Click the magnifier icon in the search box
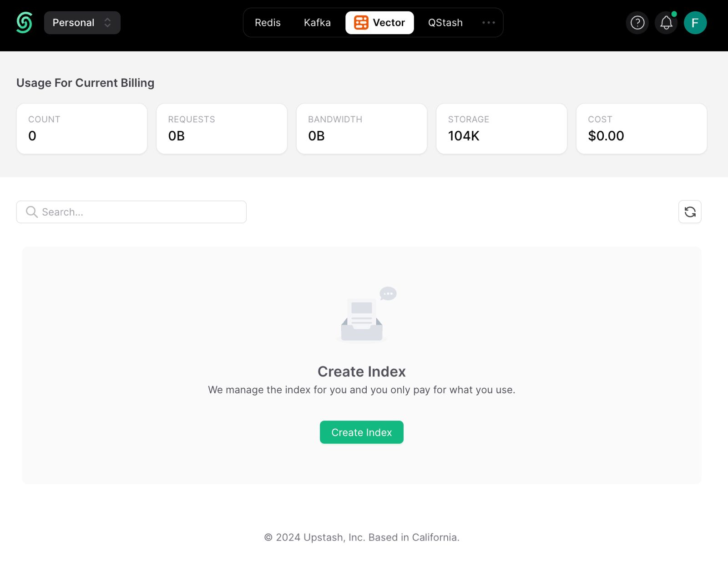Screen dimensions: 728x562 tap(31, 212)
